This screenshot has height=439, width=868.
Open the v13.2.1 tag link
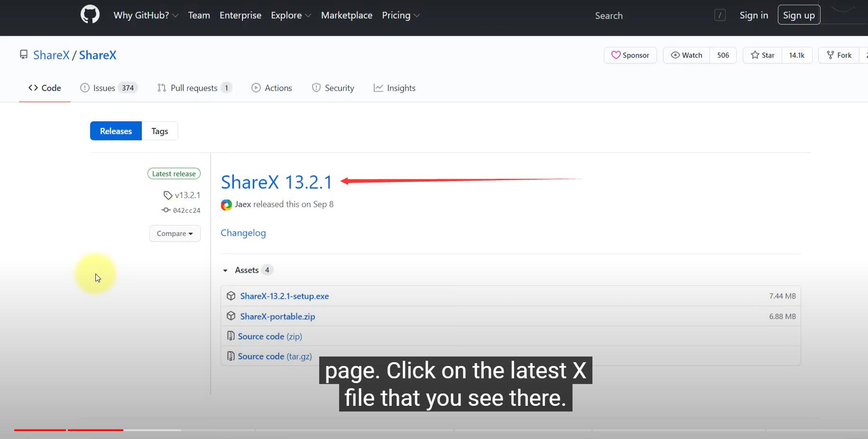tap(182, 195)
